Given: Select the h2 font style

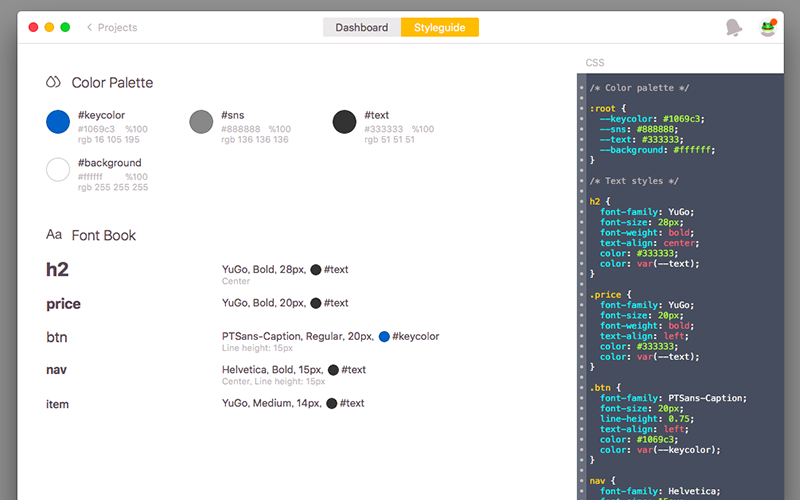Looking at the screenshot, I should click(57, 270).
